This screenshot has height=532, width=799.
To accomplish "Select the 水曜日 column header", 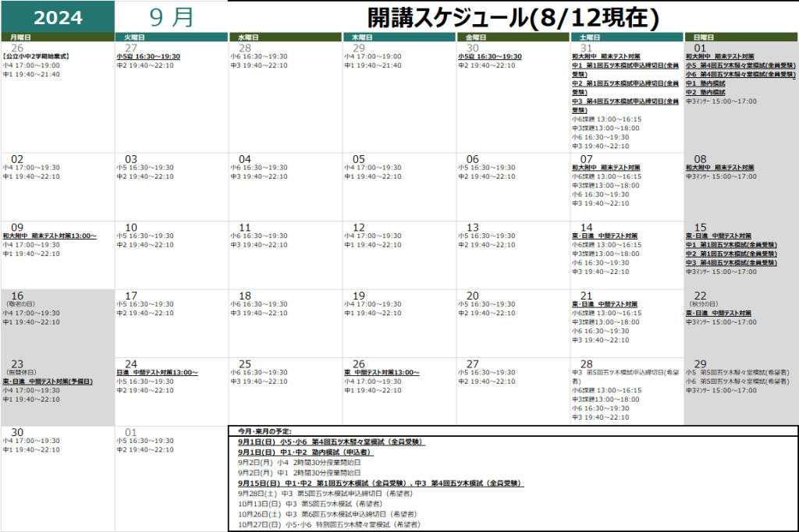I will pos(250,37).
